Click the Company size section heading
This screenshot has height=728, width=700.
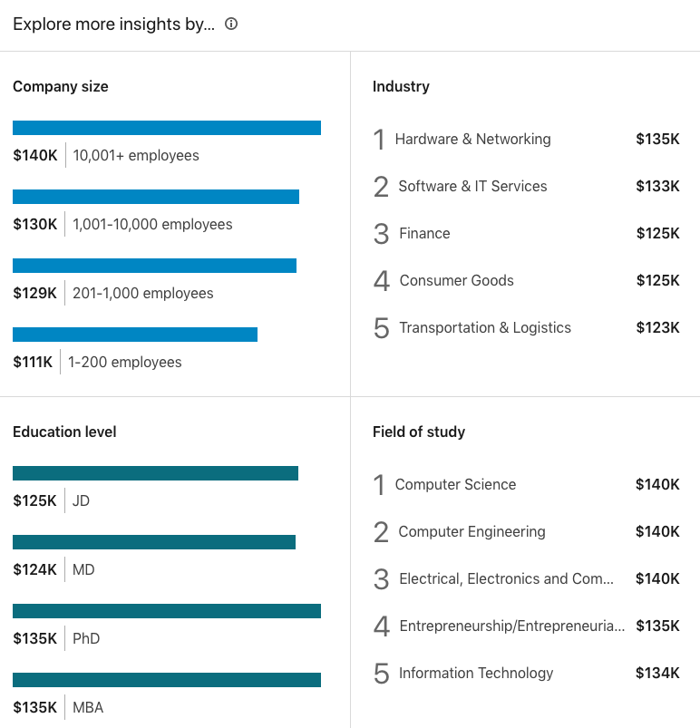(x=60, y=86)
